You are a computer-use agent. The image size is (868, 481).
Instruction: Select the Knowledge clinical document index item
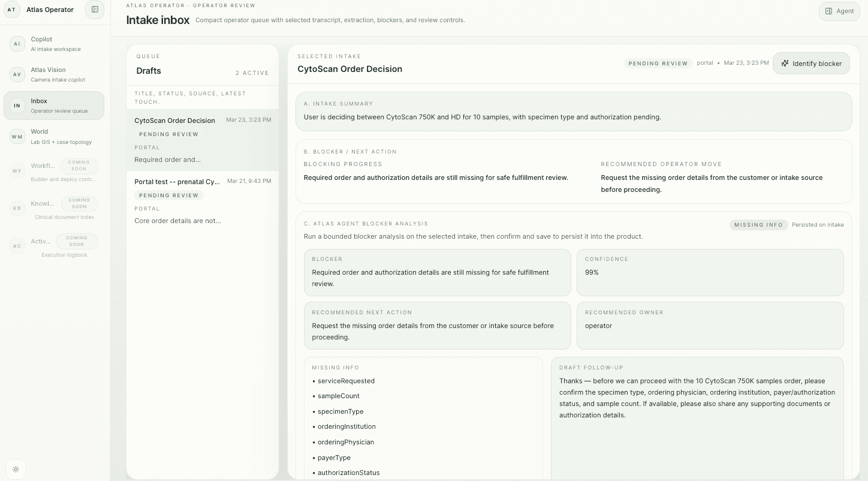[54, 207]
